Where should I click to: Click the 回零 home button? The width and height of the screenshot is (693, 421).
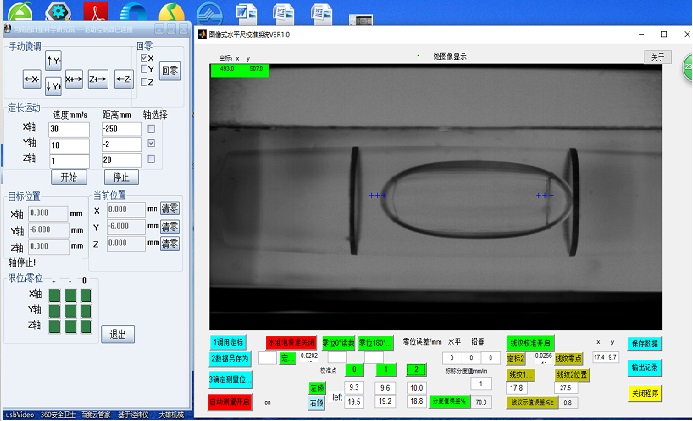coord(170,71)
